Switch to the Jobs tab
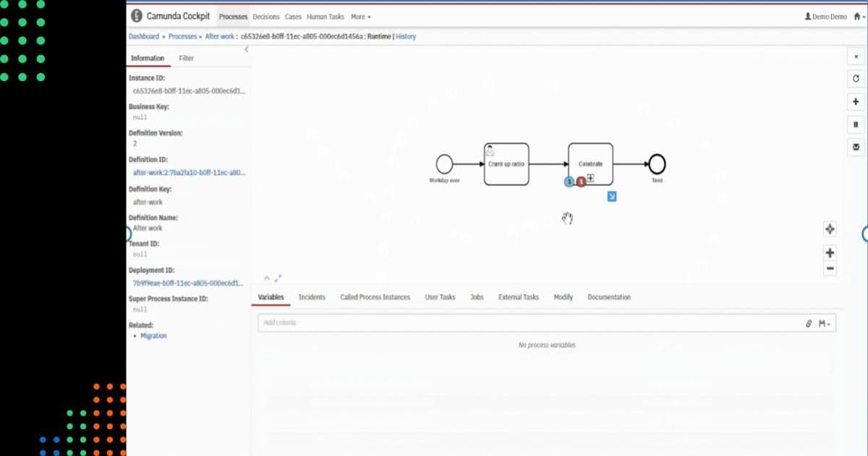Image resolution: width=868 pixels, height=456 pixels. click(x=477, y=297)
